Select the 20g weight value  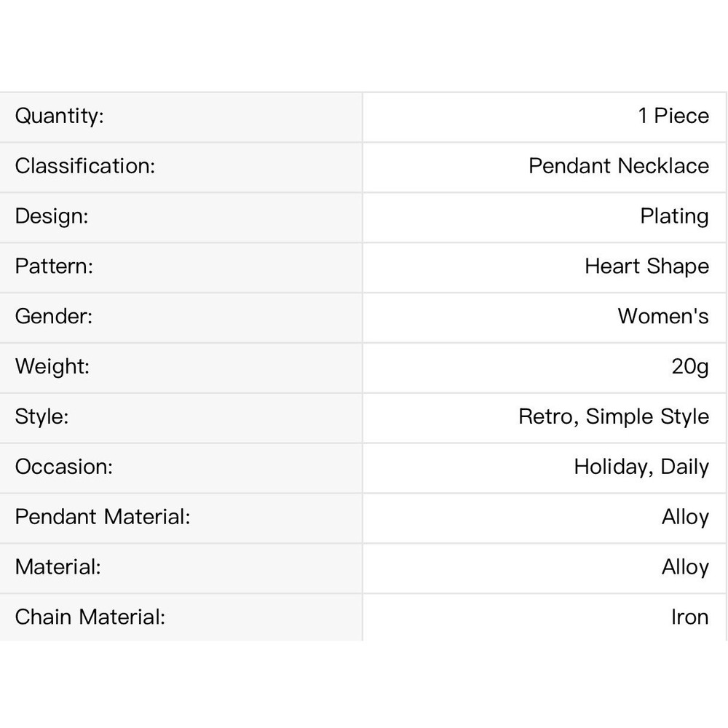tap(690, 367)
